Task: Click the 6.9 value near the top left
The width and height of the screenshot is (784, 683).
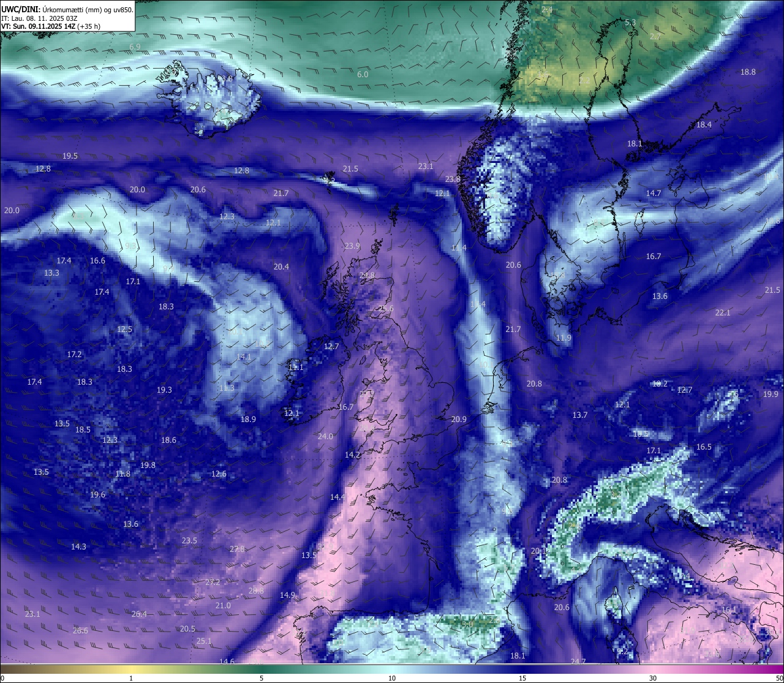Action: [135, 47]
